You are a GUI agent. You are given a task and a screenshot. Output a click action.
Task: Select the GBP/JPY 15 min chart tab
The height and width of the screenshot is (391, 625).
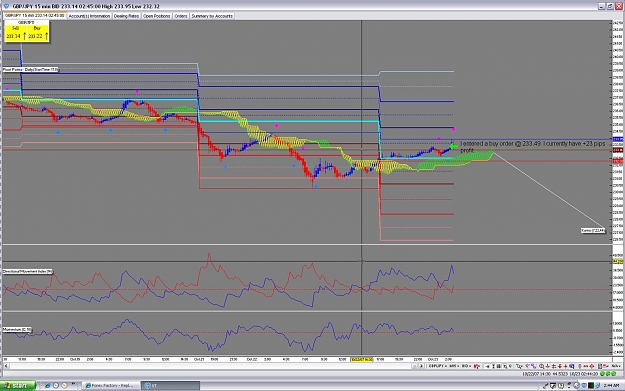tap(35, 16)
